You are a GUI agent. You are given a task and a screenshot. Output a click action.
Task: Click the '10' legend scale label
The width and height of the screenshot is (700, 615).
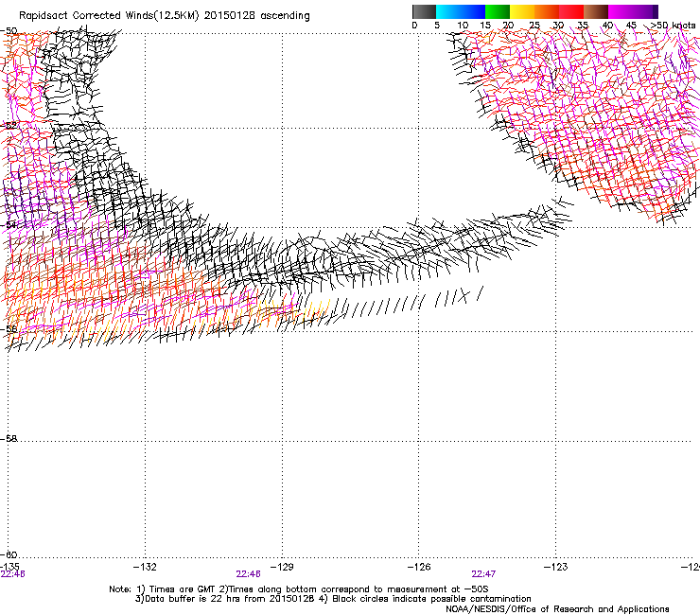click(463, 26)
